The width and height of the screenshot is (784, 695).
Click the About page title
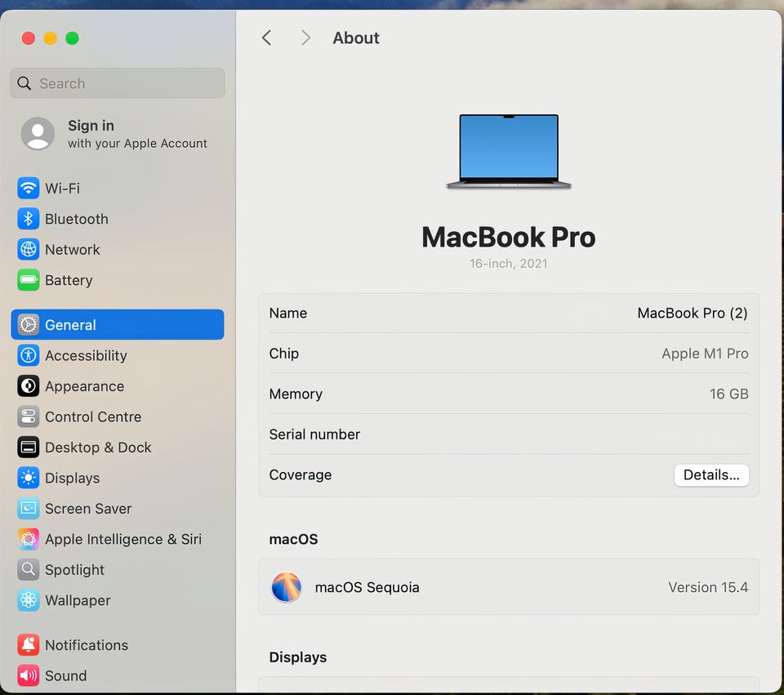pos(356,38)
